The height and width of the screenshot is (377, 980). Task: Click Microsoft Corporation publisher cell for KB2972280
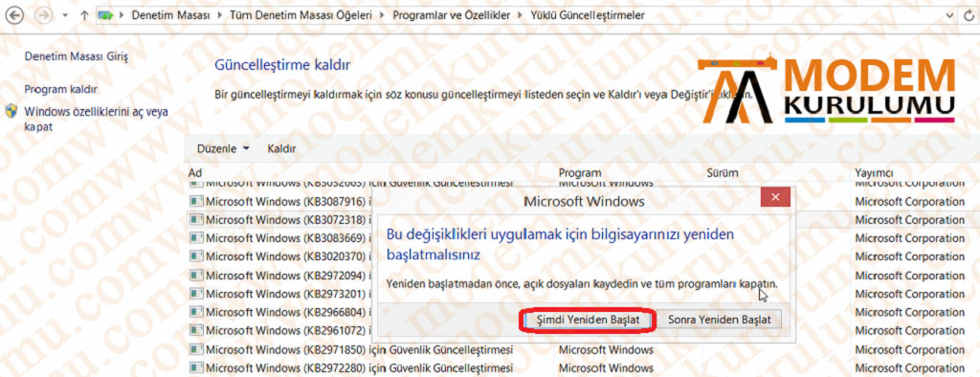point(909,367)
